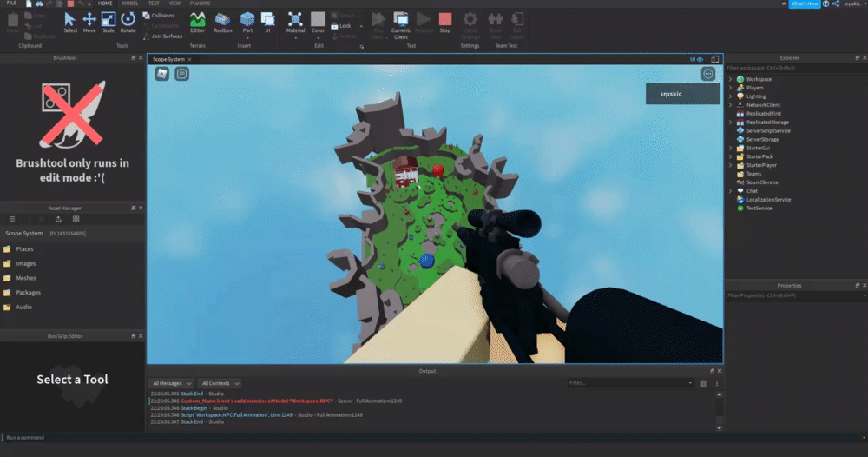This screenshot has height=457, width=868.
Task: Focus the Output filter field
Action: (x=630, y=383)
